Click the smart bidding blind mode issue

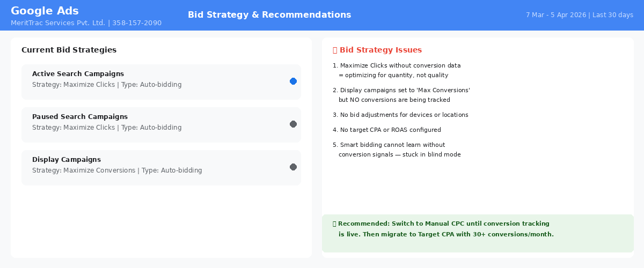397,150
